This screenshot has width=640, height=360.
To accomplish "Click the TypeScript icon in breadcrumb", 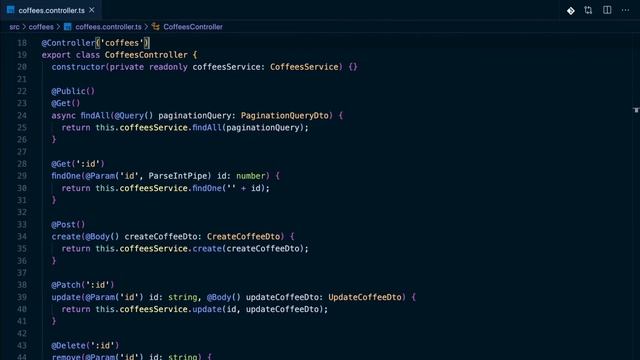I will [x=68, y=27].
